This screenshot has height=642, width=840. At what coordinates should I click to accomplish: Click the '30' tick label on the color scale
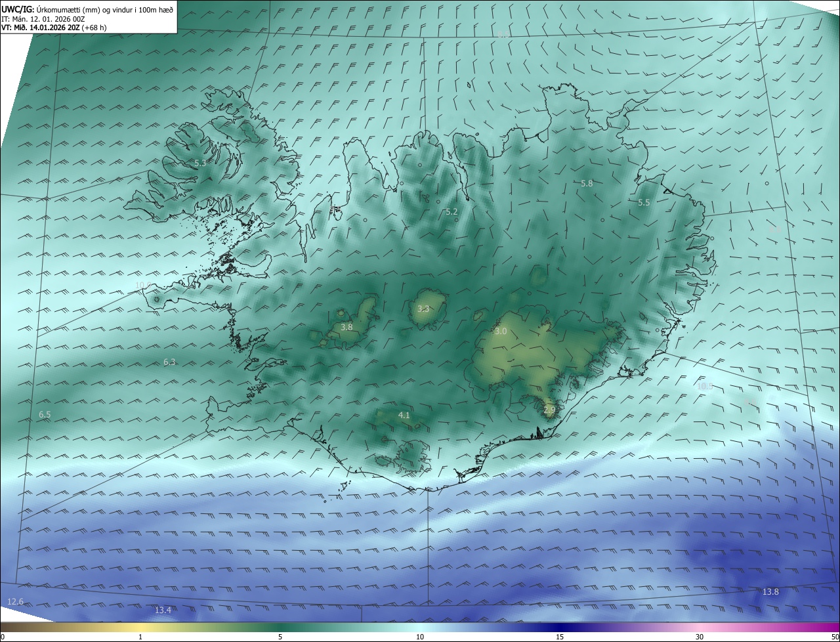pyautogui.click(x=700, y=637)
